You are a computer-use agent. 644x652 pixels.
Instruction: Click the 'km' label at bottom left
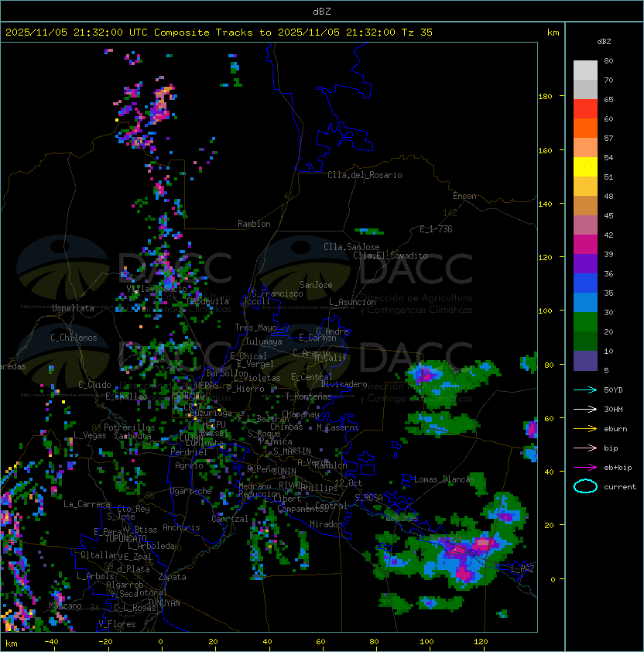[12, 643]
